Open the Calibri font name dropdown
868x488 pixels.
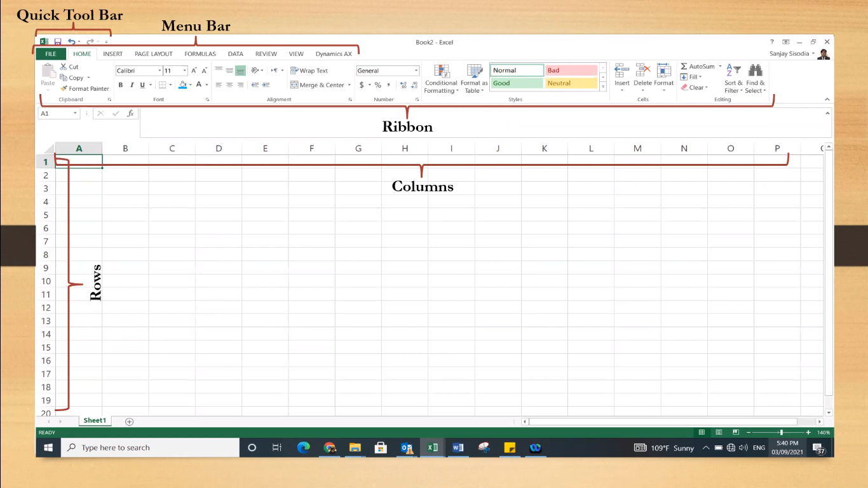pos(159,71)
